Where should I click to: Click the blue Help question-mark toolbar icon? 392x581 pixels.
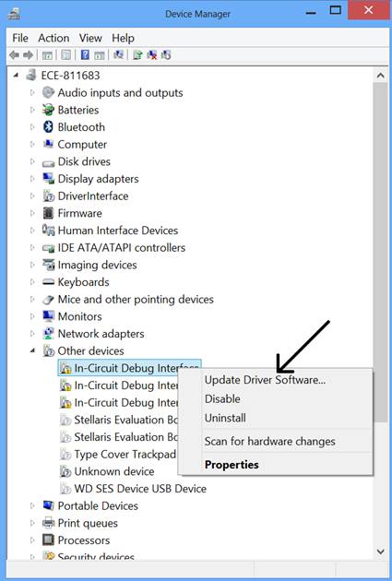tap(85, 54)
